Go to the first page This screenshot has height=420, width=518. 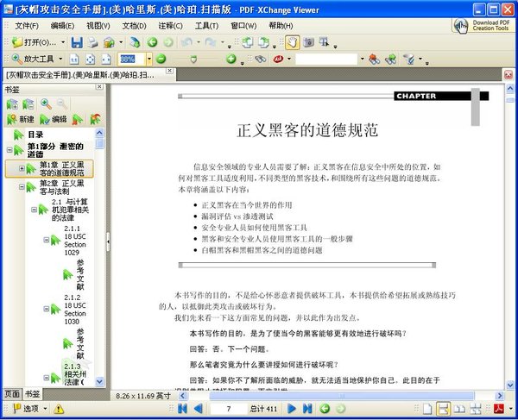(x=182, y=408)
